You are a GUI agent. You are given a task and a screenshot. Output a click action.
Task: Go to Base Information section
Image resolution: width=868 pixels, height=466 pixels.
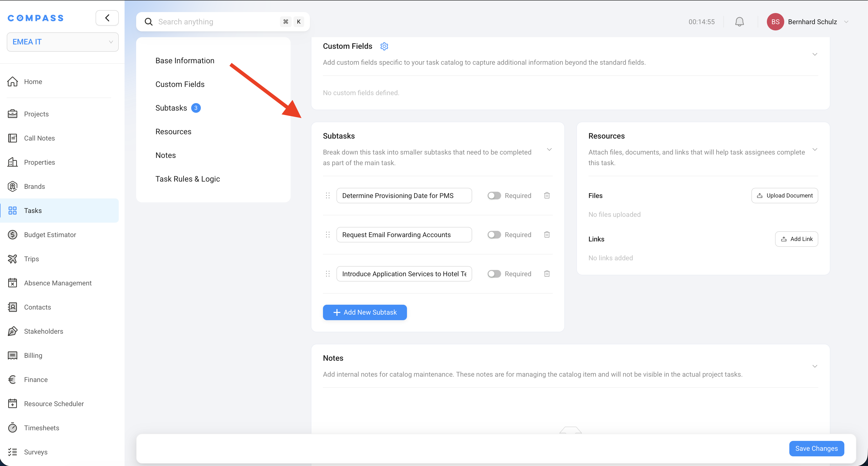coord(185,61)
